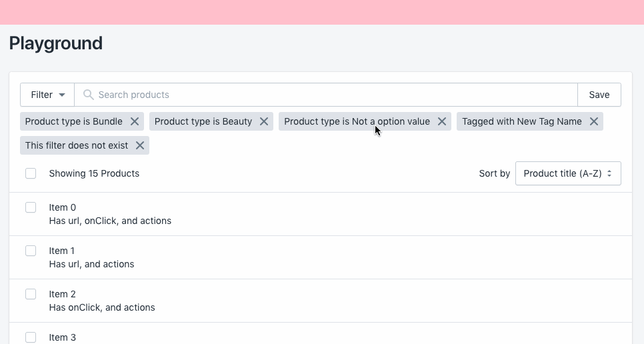Click 'Product type is Not a option value' label
The image size is (644, 344).
[x=357, y=121]
